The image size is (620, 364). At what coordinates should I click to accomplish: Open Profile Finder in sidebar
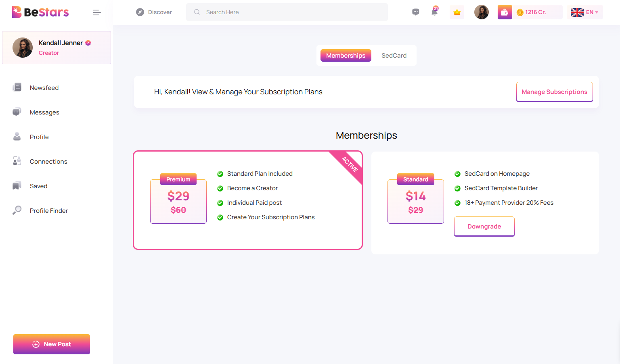click(x=48, y=211)
